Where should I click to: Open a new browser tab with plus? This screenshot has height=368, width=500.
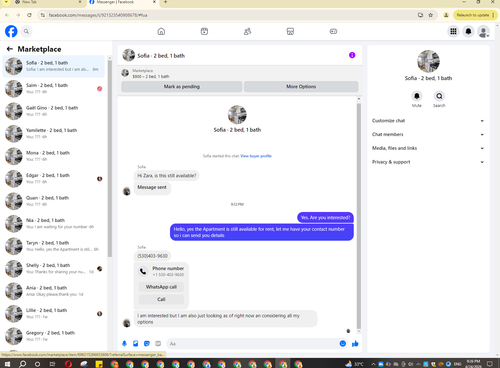click(165, 2)
